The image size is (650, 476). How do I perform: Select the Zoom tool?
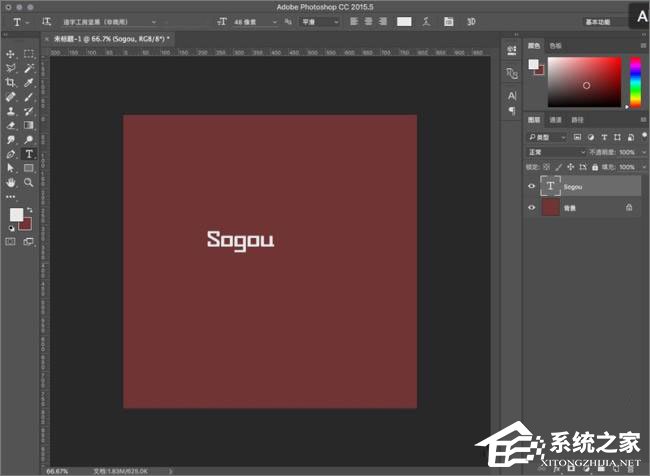tap(29, 182)
